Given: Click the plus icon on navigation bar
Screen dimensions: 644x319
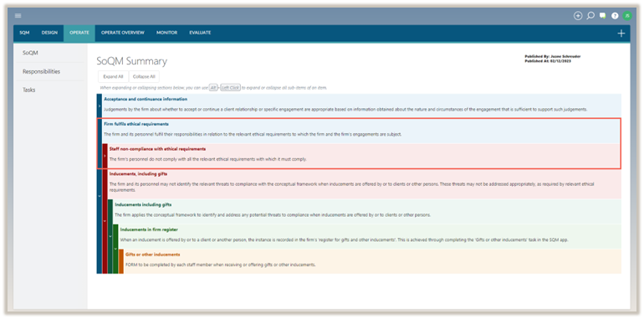Looking at the screenshot, I should click(621, 33).
